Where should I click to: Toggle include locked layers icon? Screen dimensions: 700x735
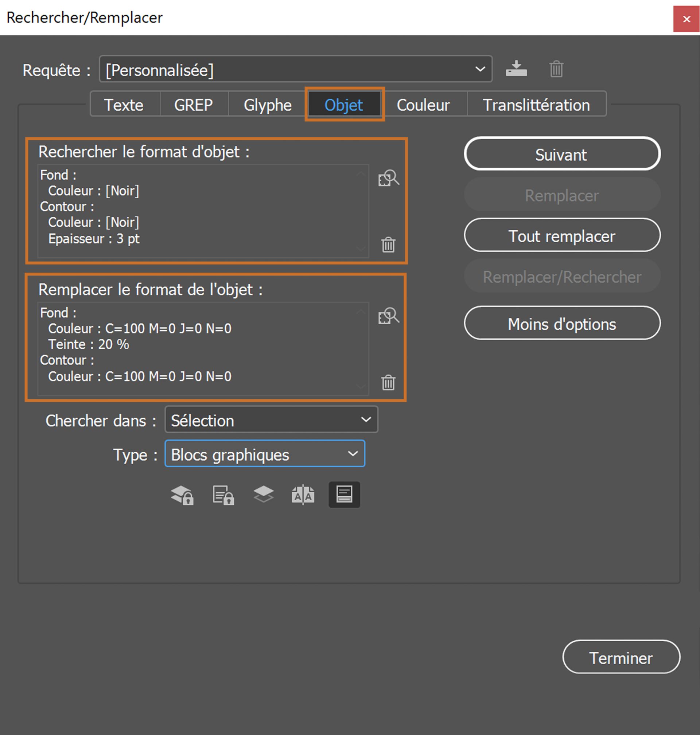(x=182, y=495)
